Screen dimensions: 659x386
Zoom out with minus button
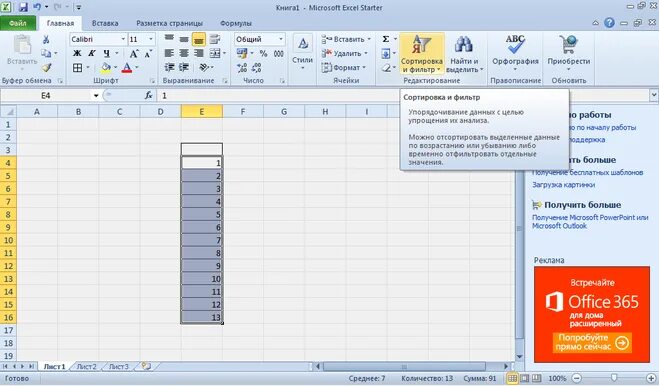click(577, 378)
